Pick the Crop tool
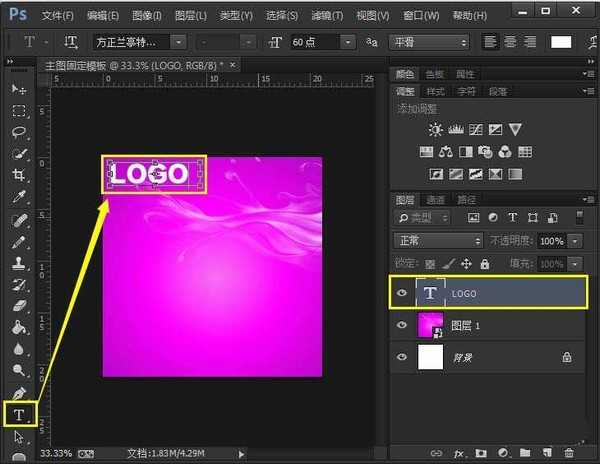600x464 pixels. coord(18,175)
